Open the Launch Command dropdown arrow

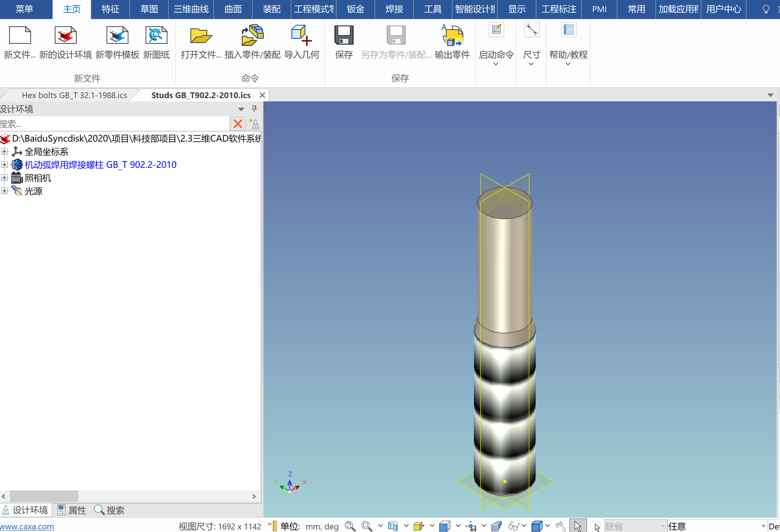coord(496,64)
